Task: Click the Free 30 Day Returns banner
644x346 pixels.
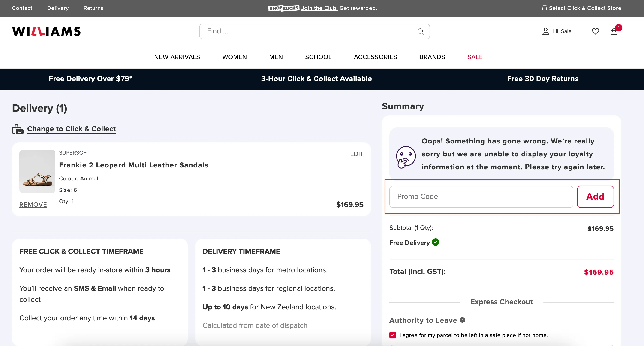Action: point(542,79)
